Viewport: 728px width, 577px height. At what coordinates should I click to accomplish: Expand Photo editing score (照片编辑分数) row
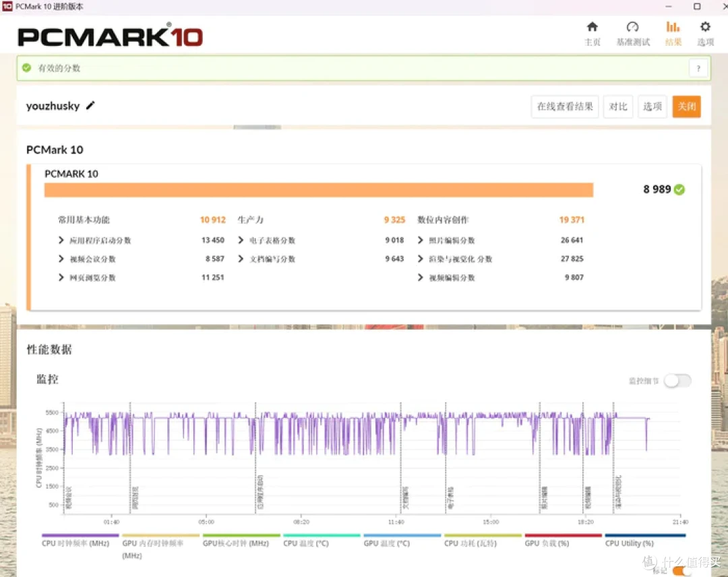(420, 240)
